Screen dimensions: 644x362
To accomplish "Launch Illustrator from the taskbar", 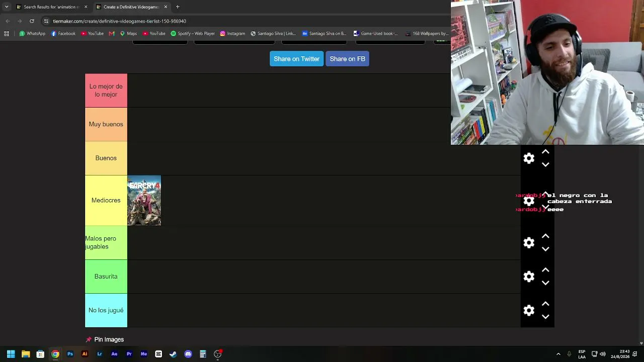I will [85, 354].
